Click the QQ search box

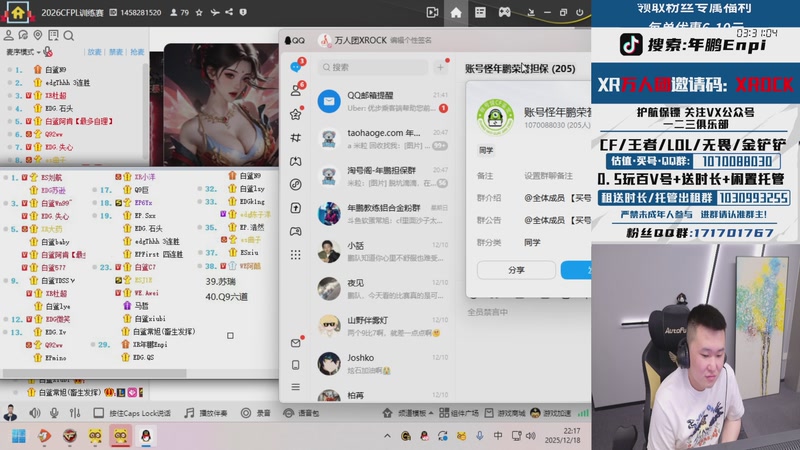(373, 67)
